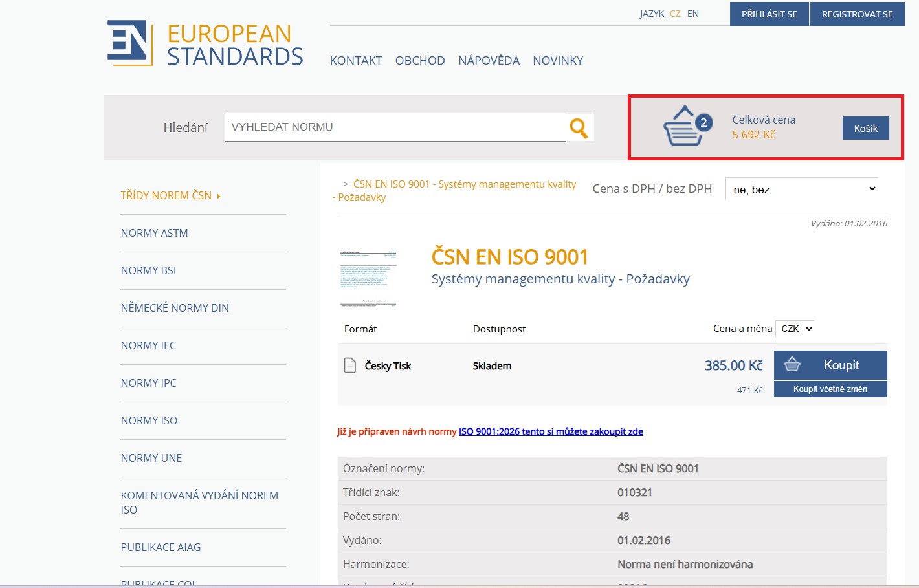
Task: Open the CZK currency dropdown
Action: tap(795, 329)
